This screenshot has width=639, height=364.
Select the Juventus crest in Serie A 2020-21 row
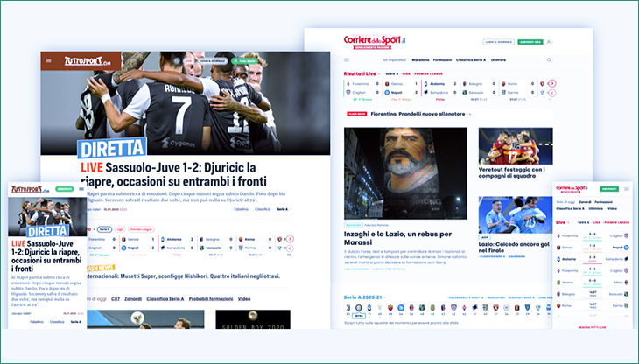[348, 308]
